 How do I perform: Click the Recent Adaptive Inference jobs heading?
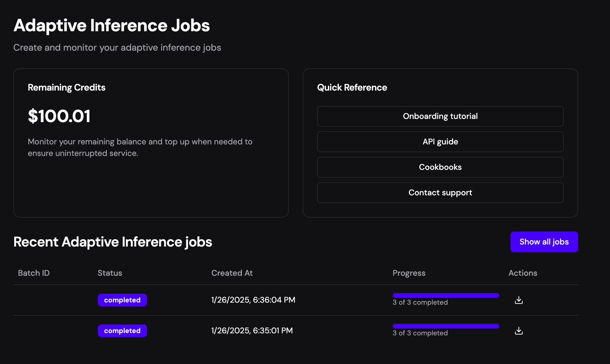[x=113, y=242]
